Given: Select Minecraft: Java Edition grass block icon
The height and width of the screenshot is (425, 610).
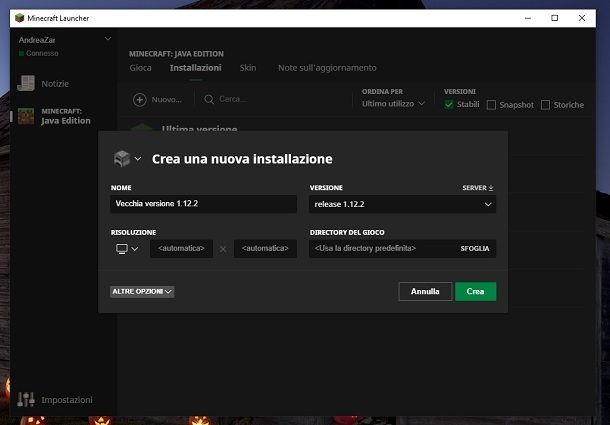Looking at the screenshot, I should click(26, 116).
